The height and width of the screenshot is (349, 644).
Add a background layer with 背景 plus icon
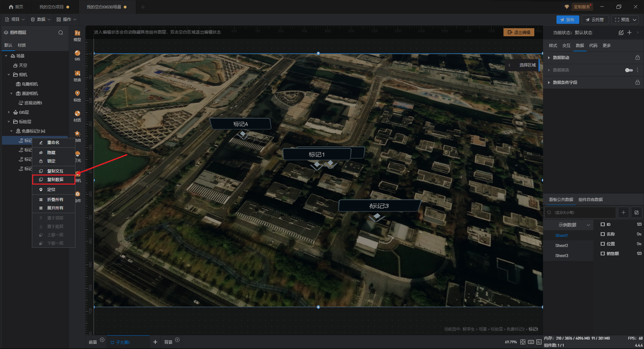[177, 340]
